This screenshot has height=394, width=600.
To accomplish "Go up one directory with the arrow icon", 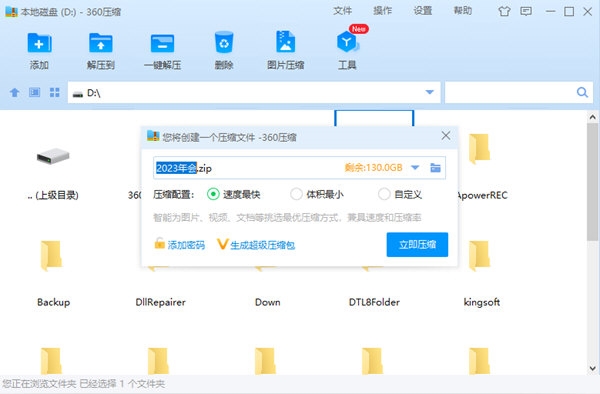I will click(x=15, y=92).
